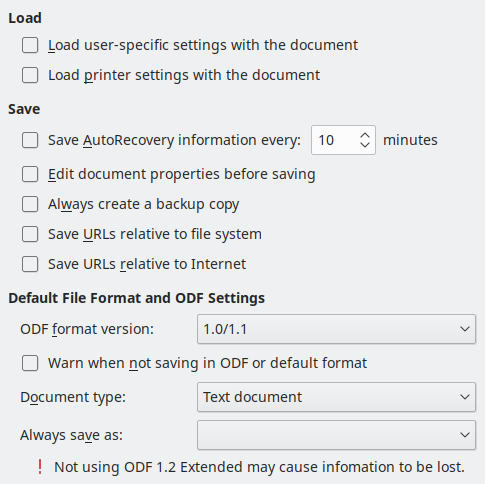Open the Document type dropdown

tap(336, 397)
